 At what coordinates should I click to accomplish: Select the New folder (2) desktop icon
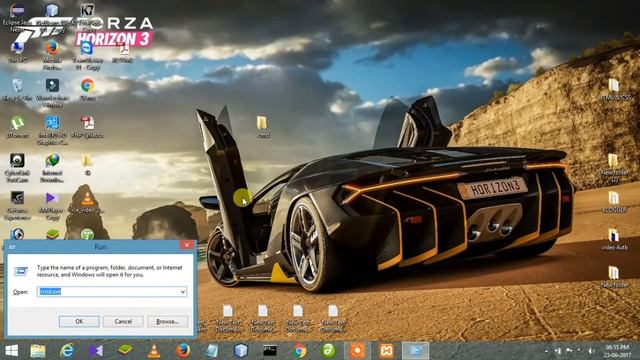pos(614,168)
